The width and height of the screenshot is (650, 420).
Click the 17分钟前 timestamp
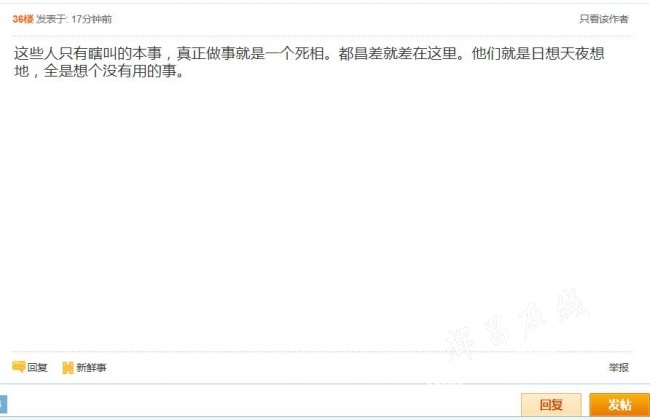(x=91, y=19)
